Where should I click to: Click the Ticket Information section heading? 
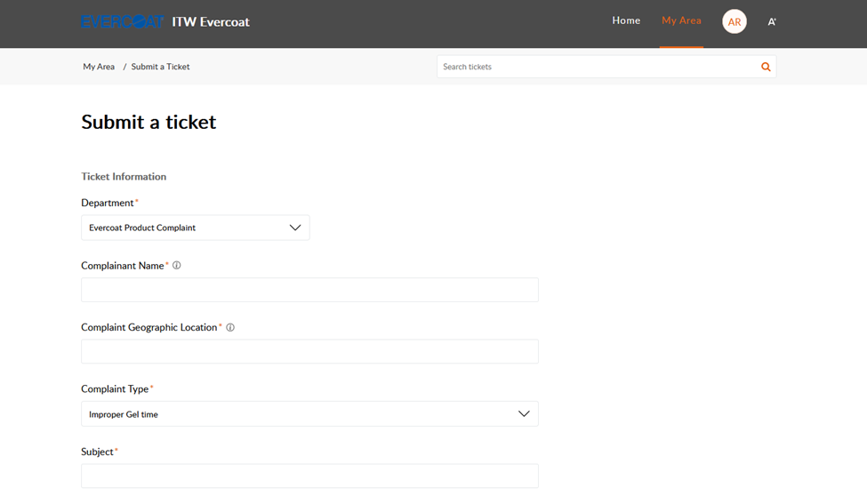pyautogui.click(x=124, y=177)
